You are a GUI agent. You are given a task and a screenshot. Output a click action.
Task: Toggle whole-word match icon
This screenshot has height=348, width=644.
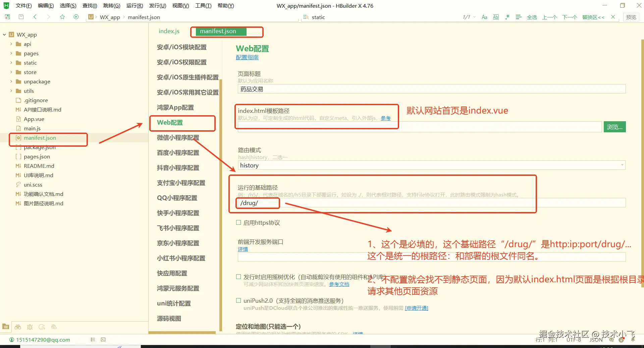(496, 17)
